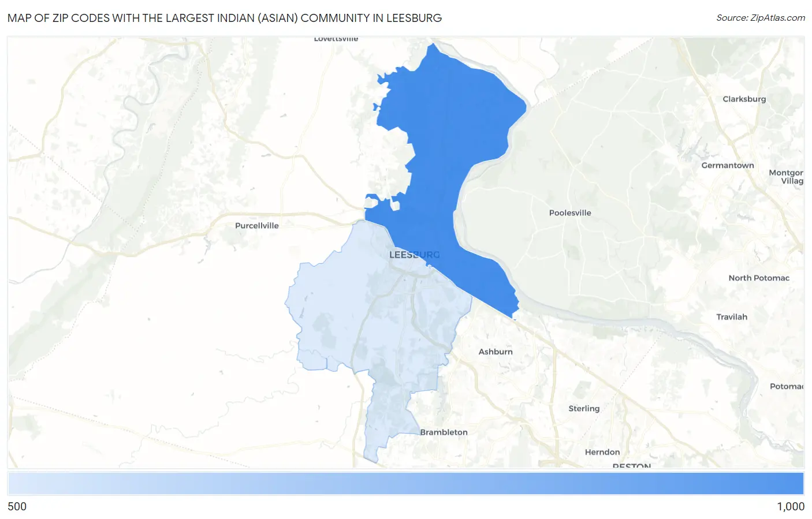Click the LEESBURG city label
The width and height of the screenshot is (812, 519).
tap(415, 255)
